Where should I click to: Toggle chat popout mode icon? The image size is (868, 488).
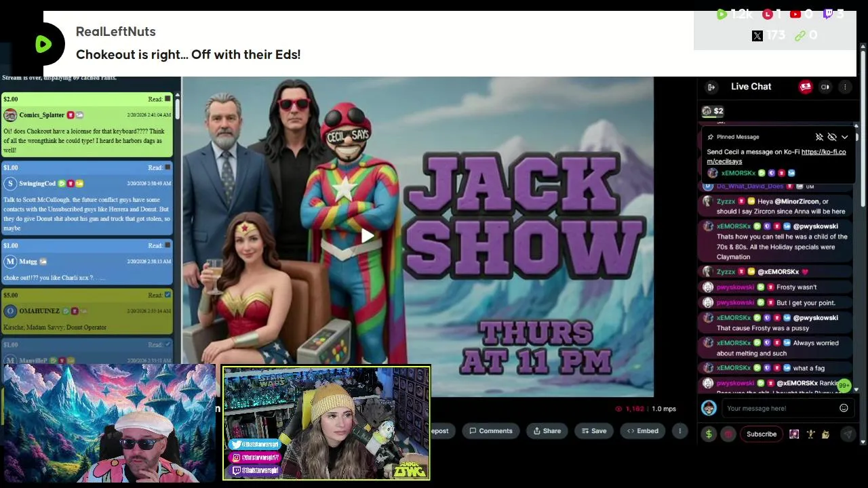point(825,87)
